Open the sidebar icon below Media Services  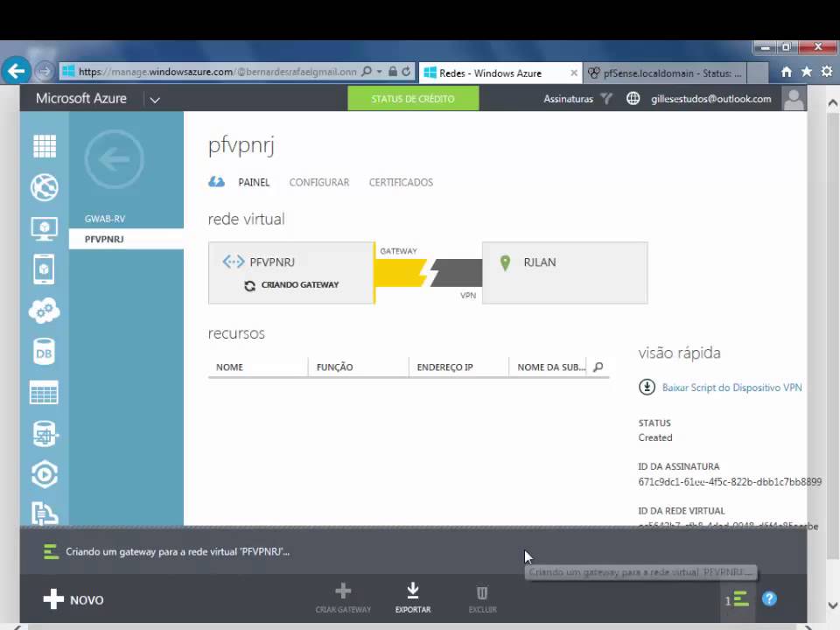coord(45,513)
